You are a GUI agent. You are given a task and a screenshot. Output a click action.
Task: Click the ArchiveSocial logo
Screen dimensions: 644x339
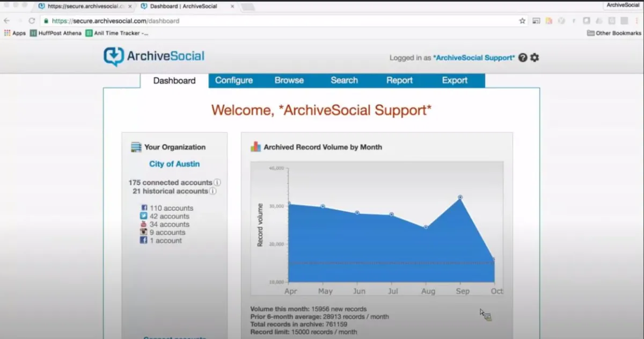coord(154,56)
